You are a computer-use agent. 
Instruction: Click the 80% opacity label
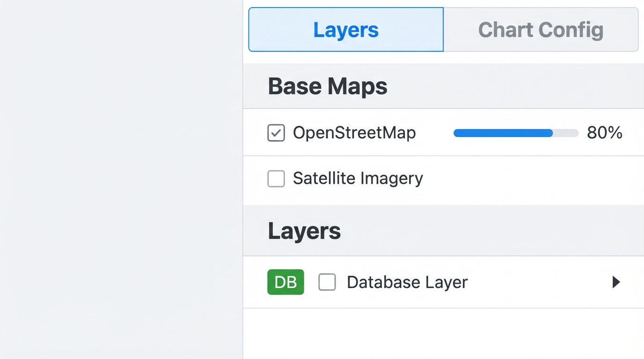coord(605,133)
